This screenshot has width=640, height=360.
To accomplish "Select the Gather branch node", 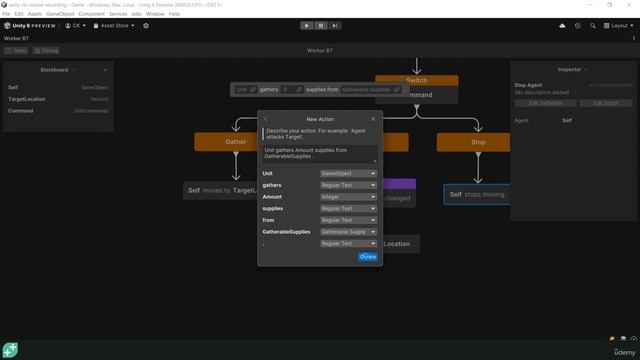I will 226,142.
